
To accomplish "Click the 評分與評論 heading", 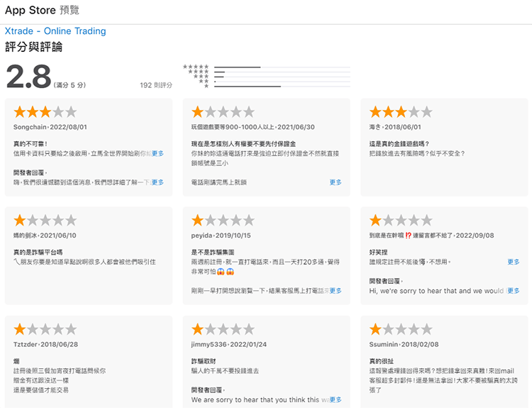I will 33,47.
